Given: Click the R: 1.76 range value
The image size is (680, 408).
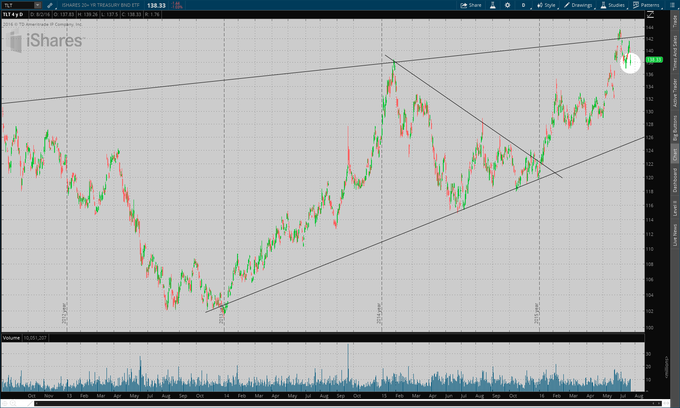Looking at the screenshot, I should 152,15.
